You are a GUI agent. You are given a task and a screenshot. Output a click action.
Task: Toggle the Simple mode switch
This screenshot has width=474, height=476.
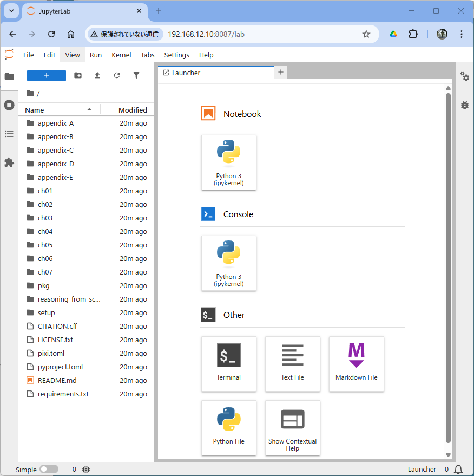pos(49,469)
